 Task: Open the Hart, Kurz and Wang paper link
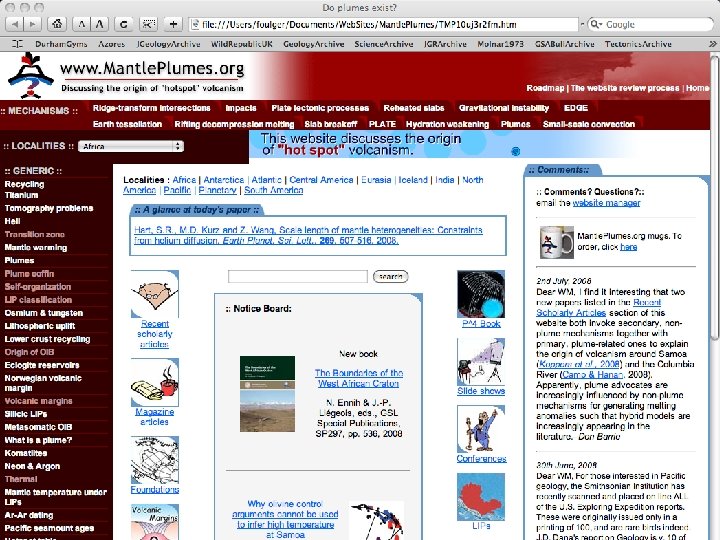click(308, 235)
